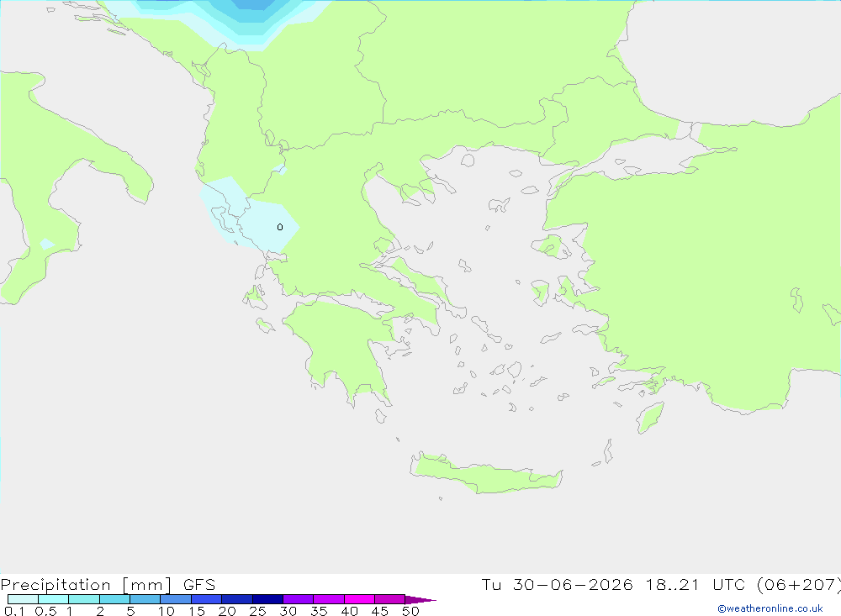The width and height of the screenshot is (841, 616).
Task: Click the 'GFS' model label
Action: (199, 585)
